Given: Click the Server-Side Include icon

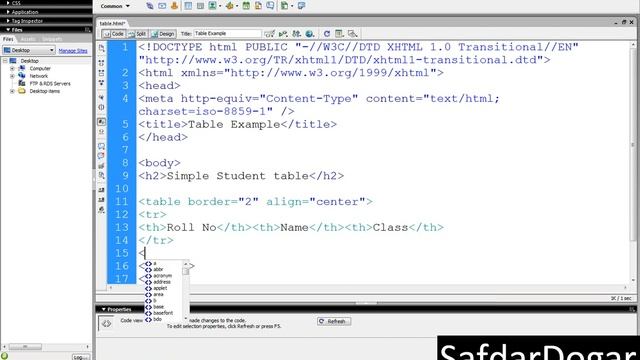Looking at the screenshot, I should (x=258, y=6).
